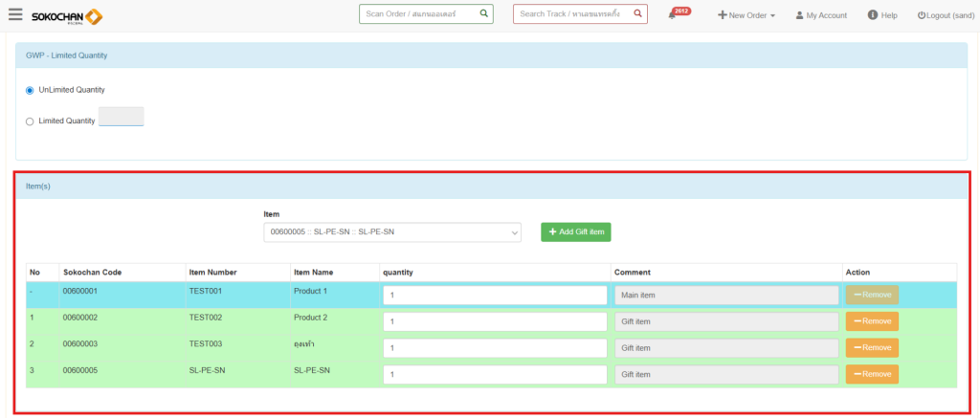Open the notifications bell with 2612 badge
Viewport: 980px width, 418px height.
(x=673, y=15)
